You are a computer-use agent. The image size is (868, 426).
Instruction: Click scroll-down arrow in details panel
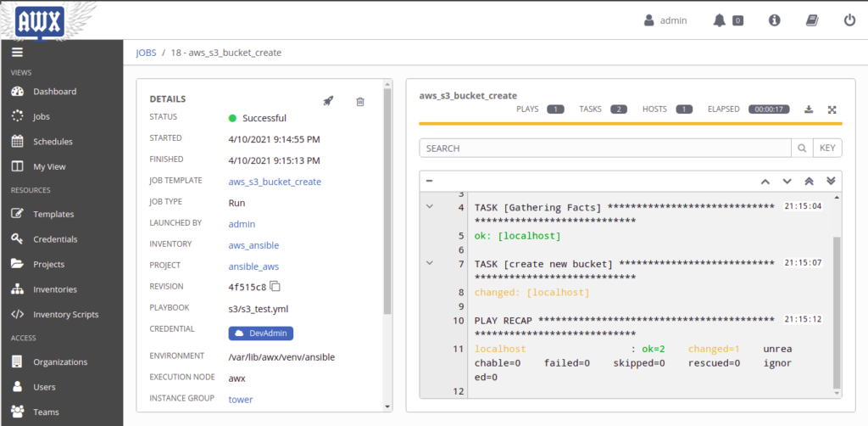pyautogui.click(x=387, y=406)
